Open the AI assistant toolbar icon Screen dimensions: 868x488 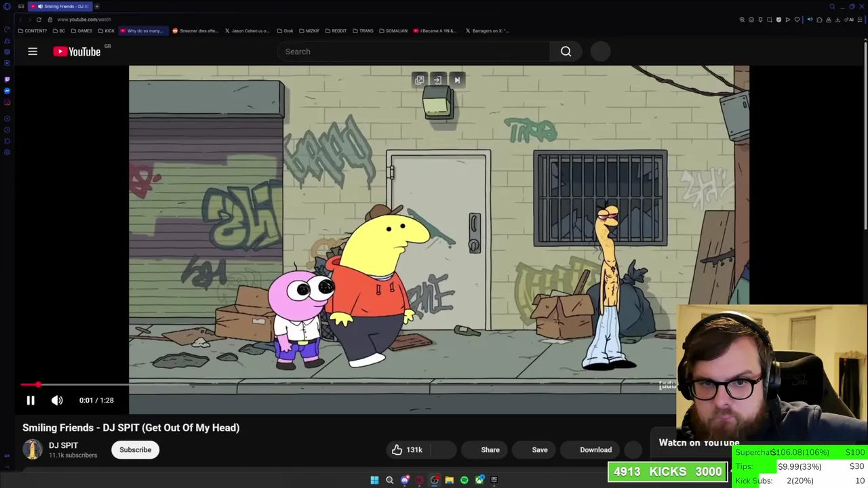point(850,20)
